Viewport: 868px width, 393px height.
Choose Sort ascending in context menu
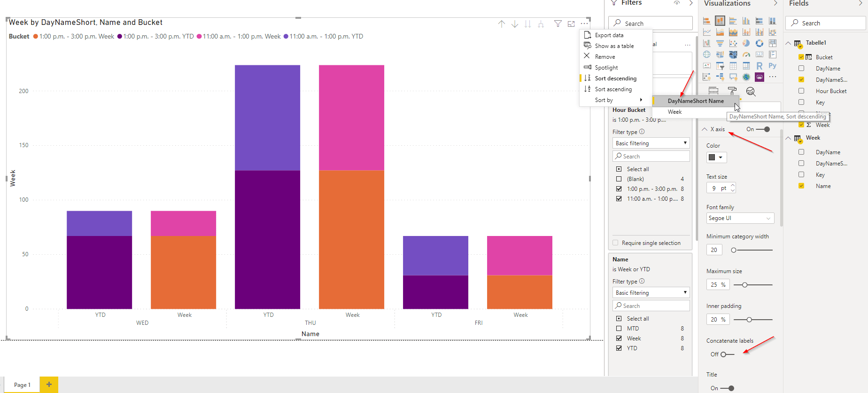point(613,89)
